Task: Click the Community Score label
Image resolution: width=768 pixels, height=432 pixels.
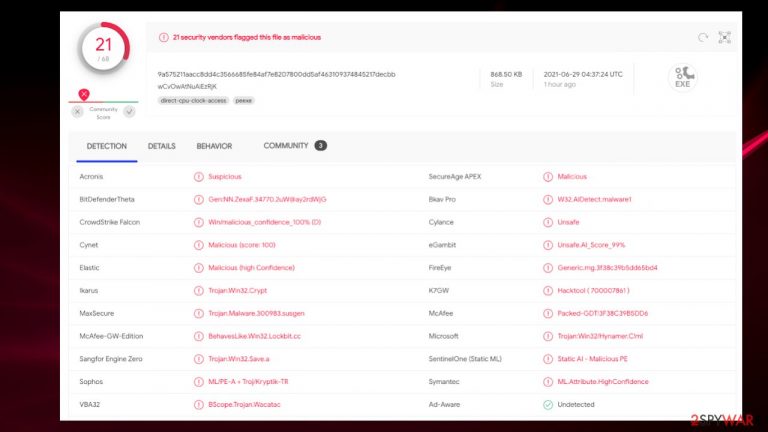Action: (x=103, y=113)
